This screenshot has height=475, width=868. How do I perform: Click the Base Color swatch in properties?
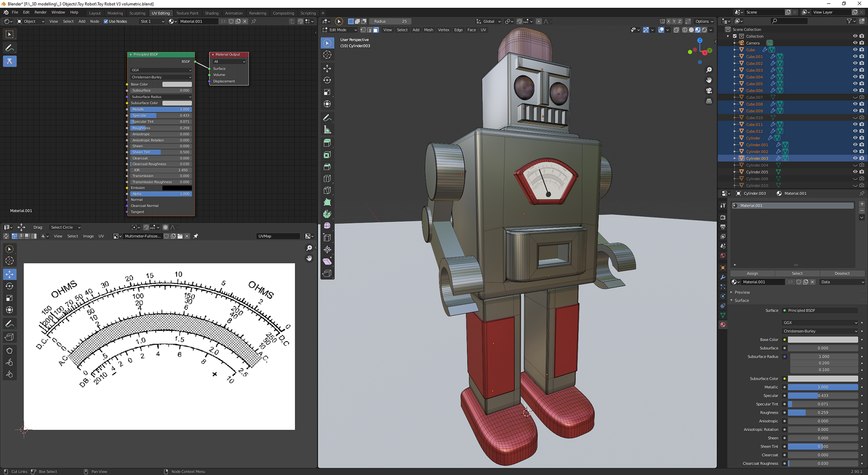[x=823, y=340]
